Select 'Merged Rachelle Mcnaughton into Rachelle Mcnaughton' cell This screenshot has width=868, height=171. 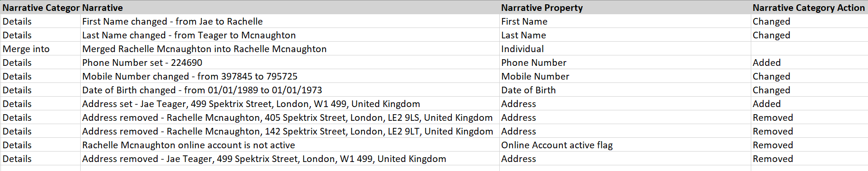(x=290, y=49)
